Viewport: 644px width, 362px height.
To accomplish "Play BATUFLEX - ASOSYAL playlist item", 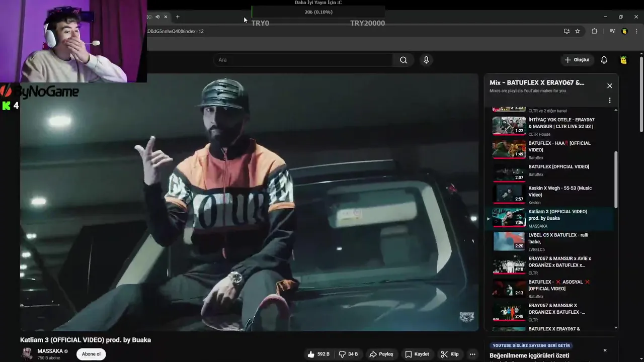I will 549,289.
